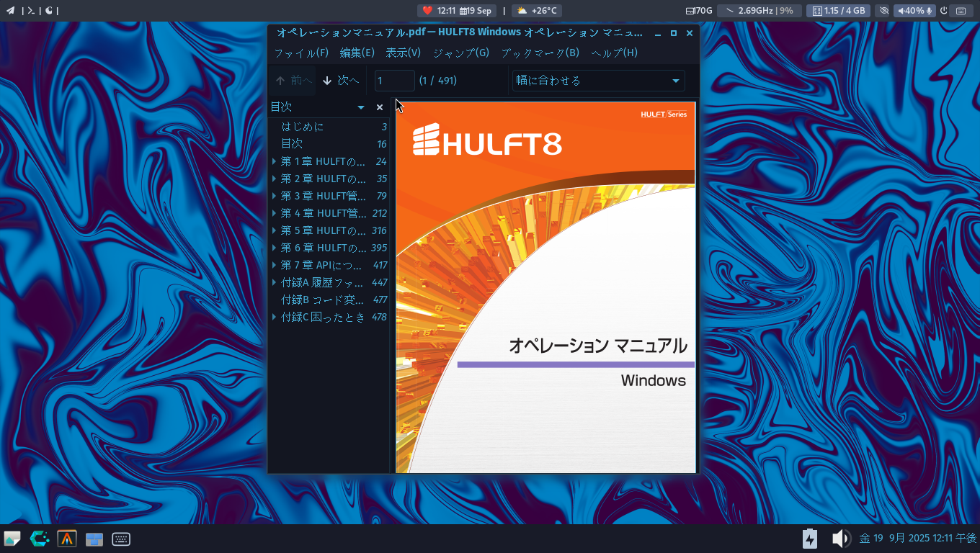Open the power menu icon in top panel
Image resolution: width=980 pixels, height=553 pixels.
point(944,11)
